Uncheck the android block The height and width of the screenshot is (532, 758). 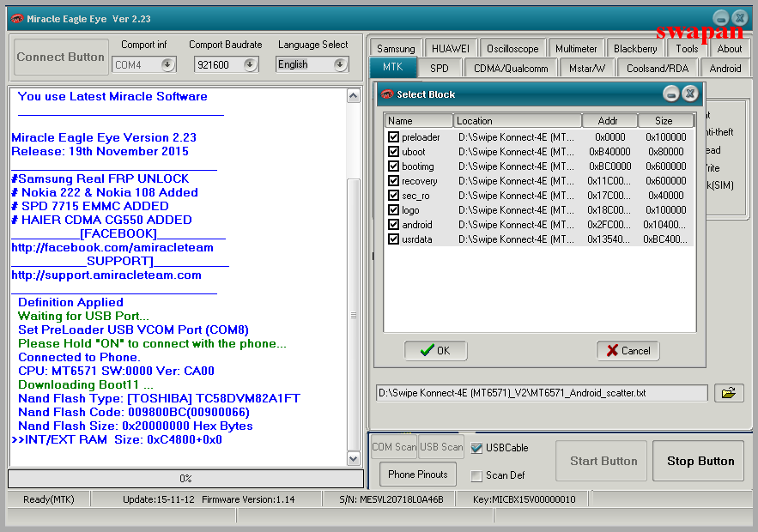393,225
